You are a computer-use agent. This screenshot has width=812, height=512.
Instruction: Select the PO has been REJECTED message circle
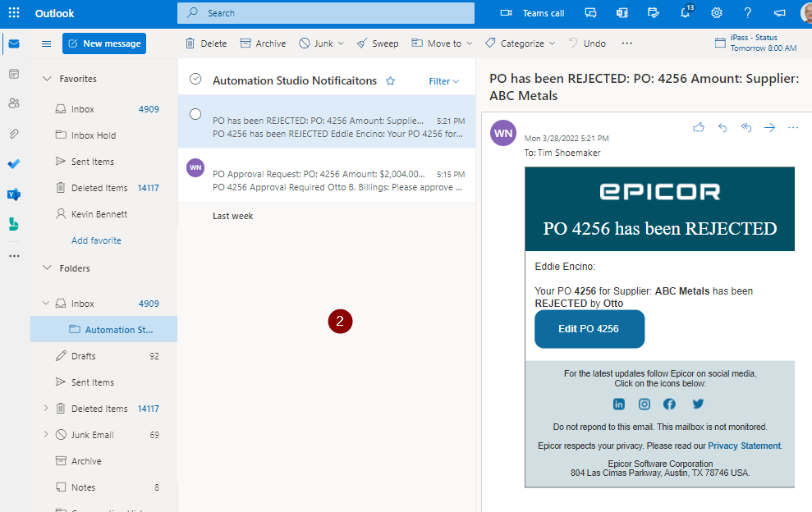tap(195, 114)
